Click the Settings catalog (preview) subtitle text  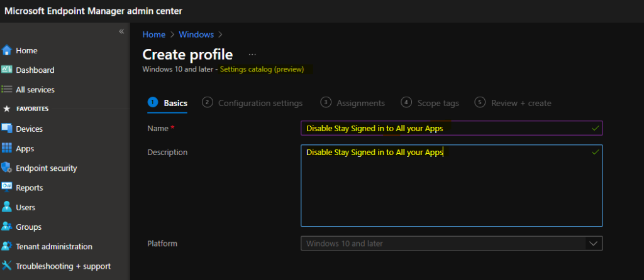[262, 69]
